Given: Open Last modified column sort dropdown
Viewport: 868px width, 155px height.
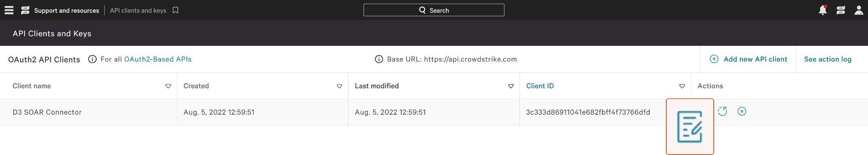Looking at the screenshot, I should click(511, 86).
